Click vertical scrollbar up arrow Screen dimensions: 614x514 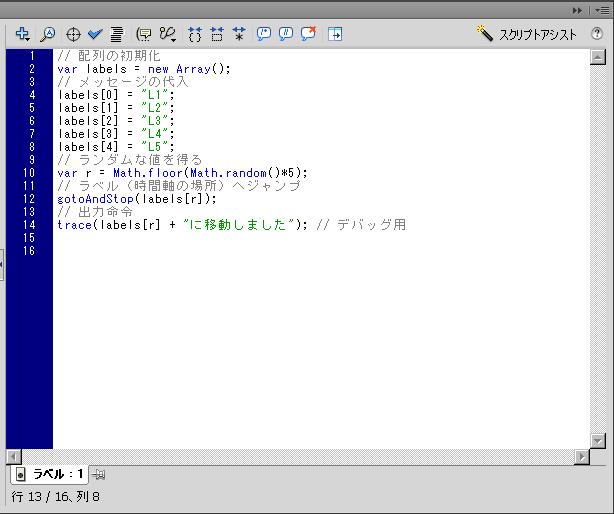pos(598,57)
